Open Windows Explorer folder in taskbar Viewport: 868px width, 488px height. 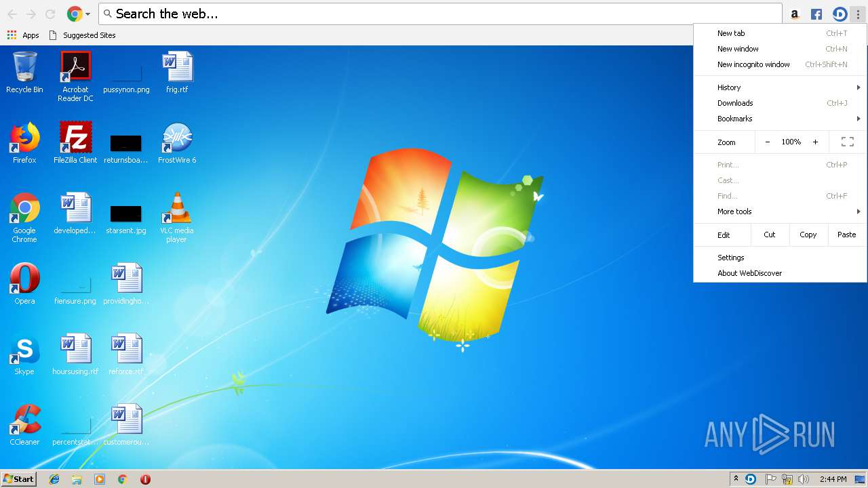77,479
